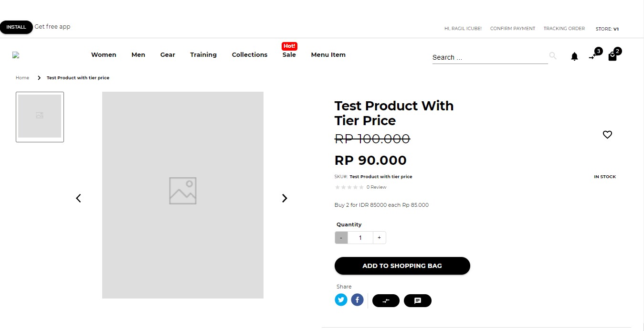The width and height of the screenshot is (644, 331).
Task: Open the Women navigation menu
Action: pos(103,54)
